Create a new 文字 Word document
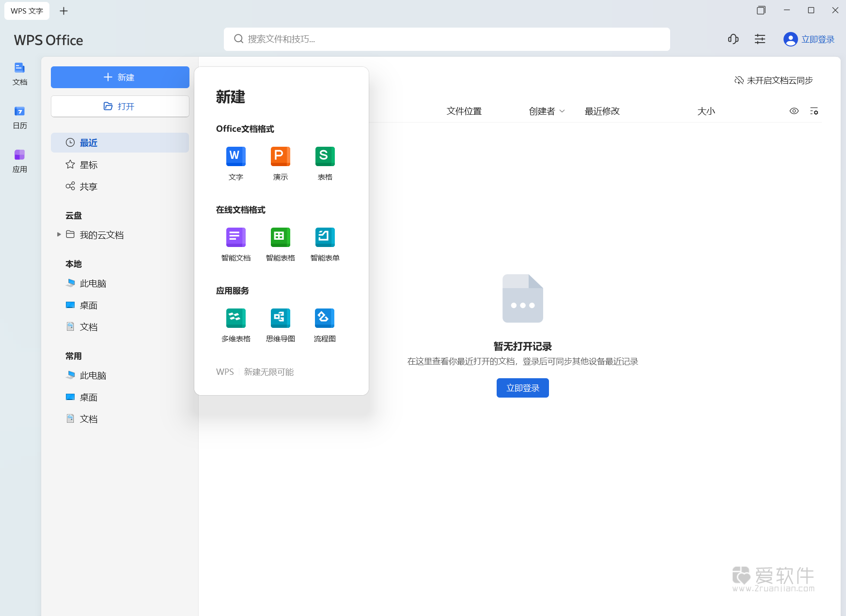This screenshot has height=616, width=846. coord(236,163)
